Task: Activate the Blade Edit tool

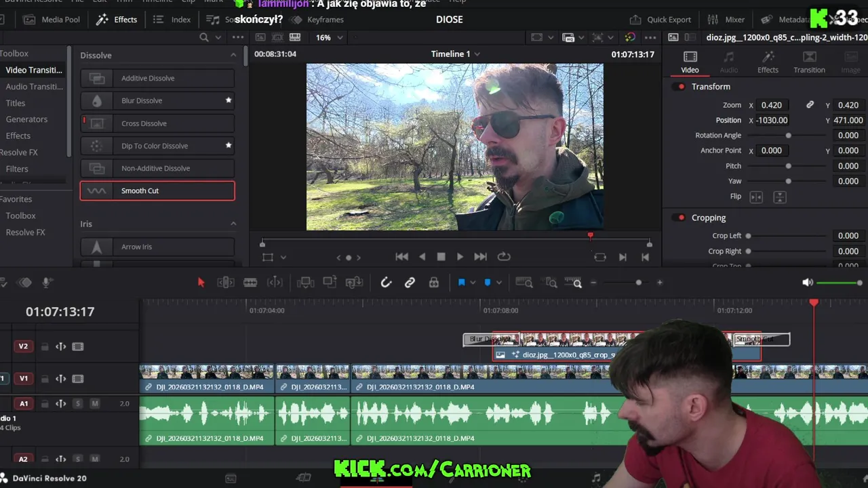Action: point(250,283)
